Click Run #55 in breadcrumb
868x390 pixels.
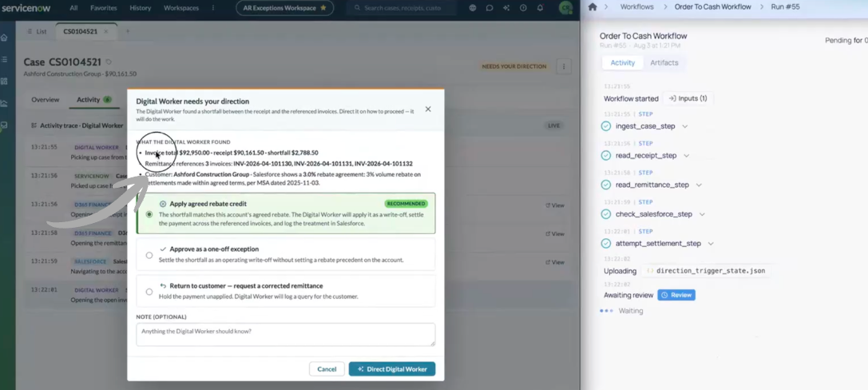[786, 6]
